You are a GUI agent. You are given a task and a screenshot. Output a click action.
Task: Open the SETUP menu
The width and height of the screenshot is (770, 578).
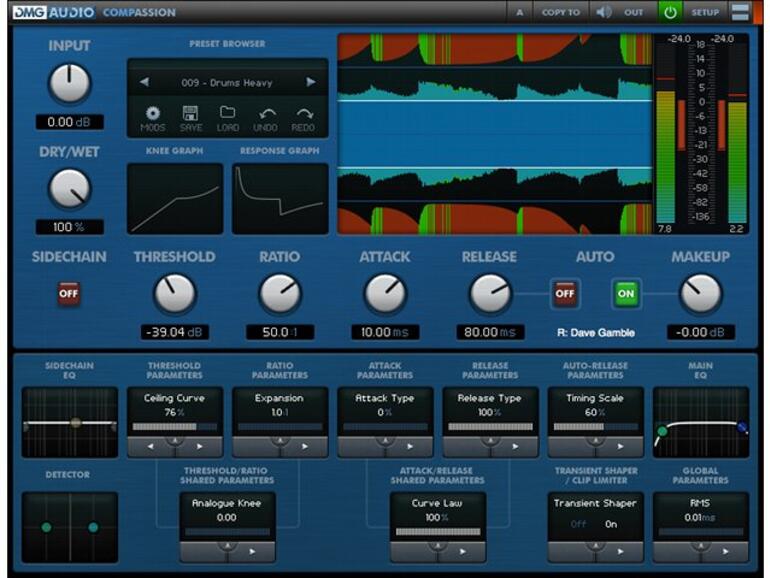click(x=705, y=12)
